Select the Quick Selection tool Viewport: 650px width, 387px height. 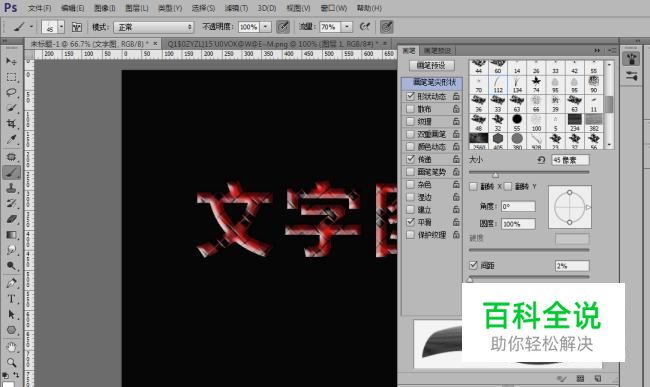(x=11, y=108)
